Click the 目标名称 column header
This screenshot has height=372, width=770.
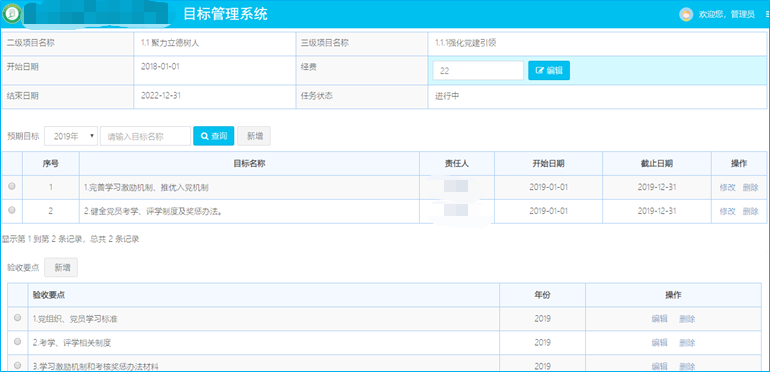(249, 163)
